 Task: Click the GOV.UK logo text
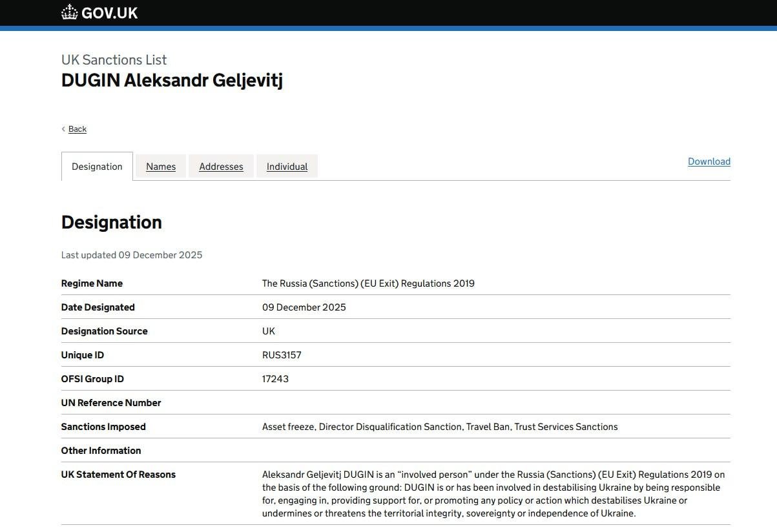[x=109, y=13]
